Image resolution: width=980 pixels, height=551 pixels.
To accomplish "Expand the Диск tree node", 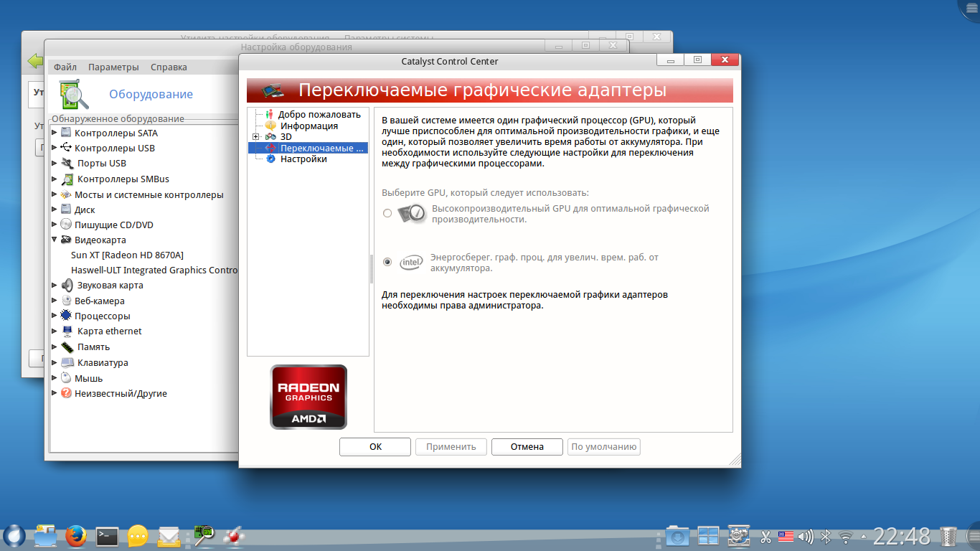I will (x=55, y=209).
